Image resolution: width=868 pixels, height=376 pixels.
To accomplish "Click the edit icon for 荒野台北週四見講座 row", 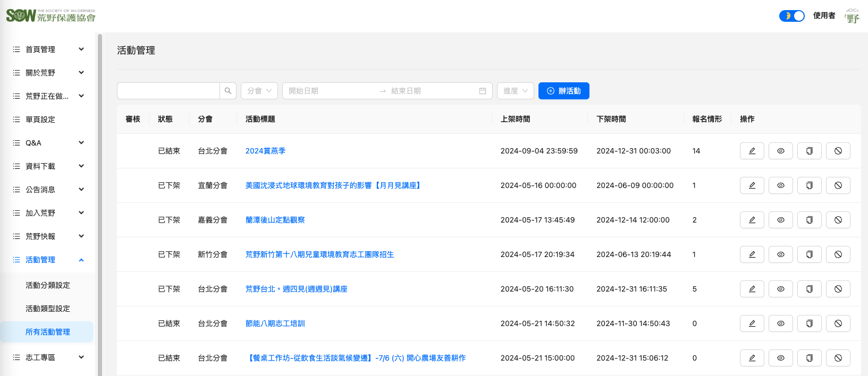I will 752,289.
